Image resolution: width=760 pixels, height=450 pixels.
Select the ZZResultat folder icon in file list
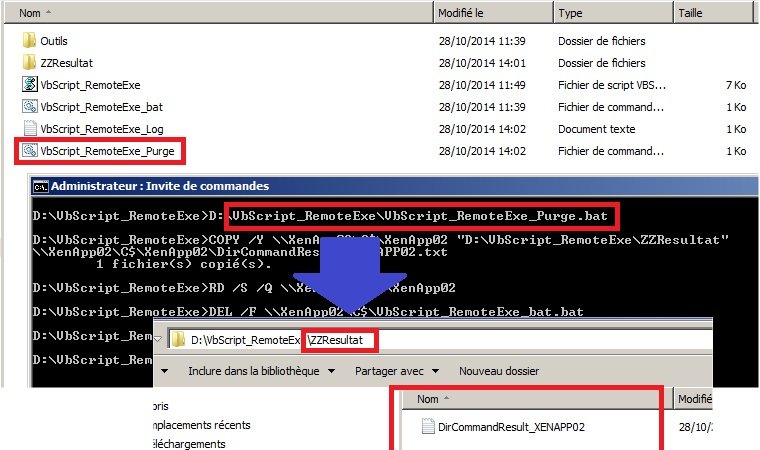tap(29, 63)
